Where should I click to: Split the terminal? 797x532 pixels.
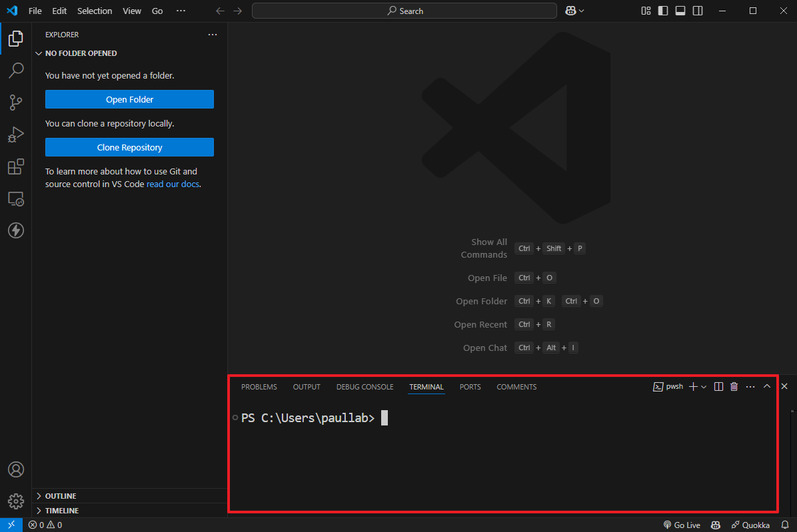pyautogui.click(x=718, y=387)
